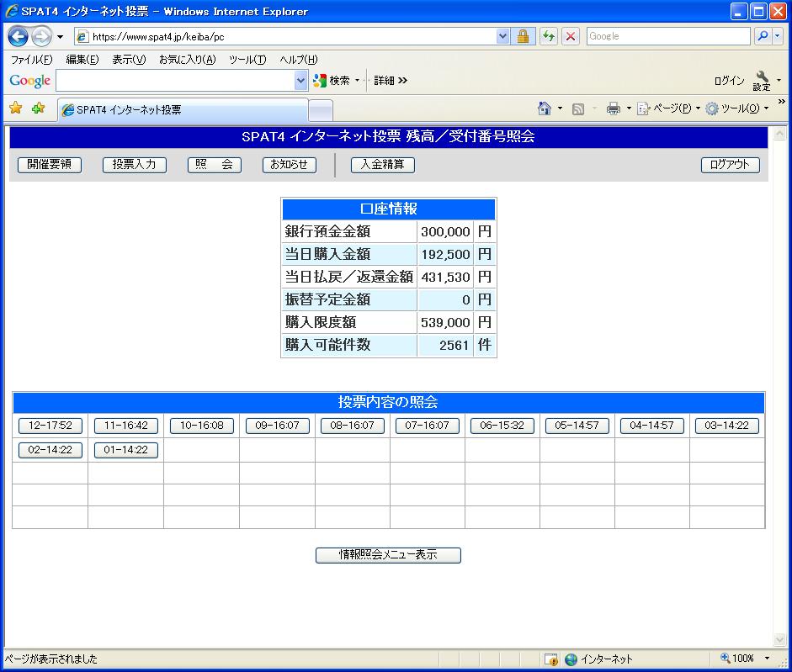Open Google toolbar 設定 wrench icon
The width and height of the screenshot is (792, 672).
click(762, 81)
